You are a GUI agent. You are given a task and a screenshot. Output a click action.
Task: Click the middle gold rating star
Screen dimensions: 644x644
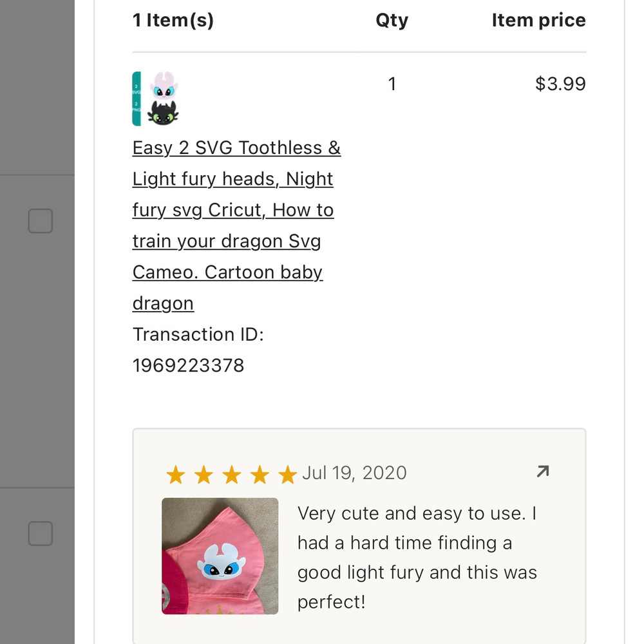coord(231,476)
